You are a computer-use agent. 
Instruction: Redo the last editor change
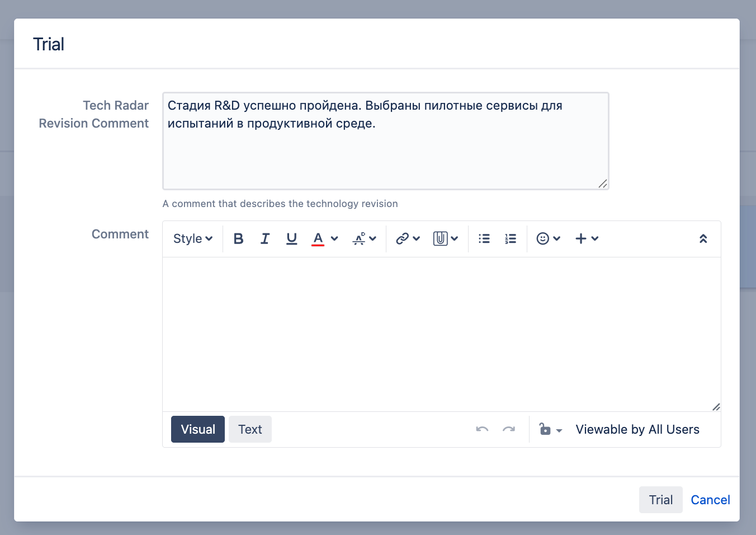point(509,429)
